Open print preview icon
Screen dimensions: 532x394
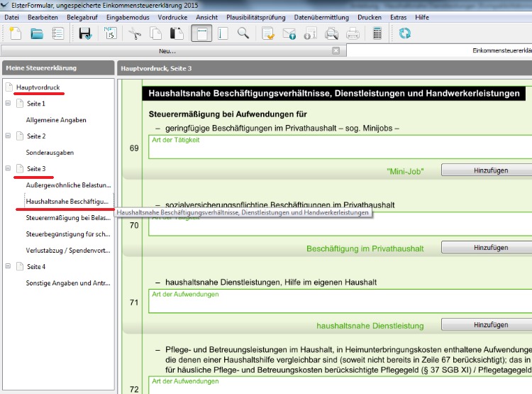click(331, 33)
